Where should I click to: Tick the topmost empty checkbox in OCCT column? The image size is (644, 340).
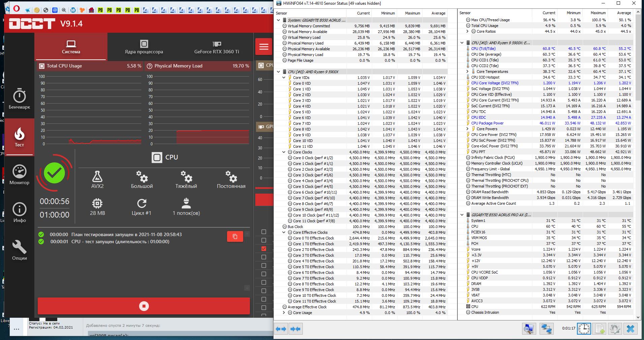pyautogui.click(x=264, y=232)
